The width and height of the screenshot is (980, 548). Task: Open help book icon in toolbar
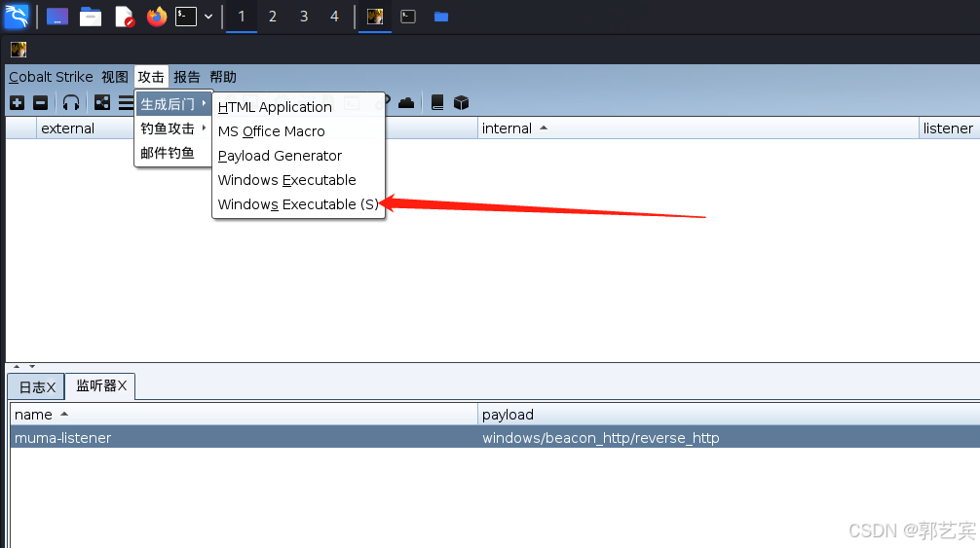pyautogui.click(x=437, y=103)
